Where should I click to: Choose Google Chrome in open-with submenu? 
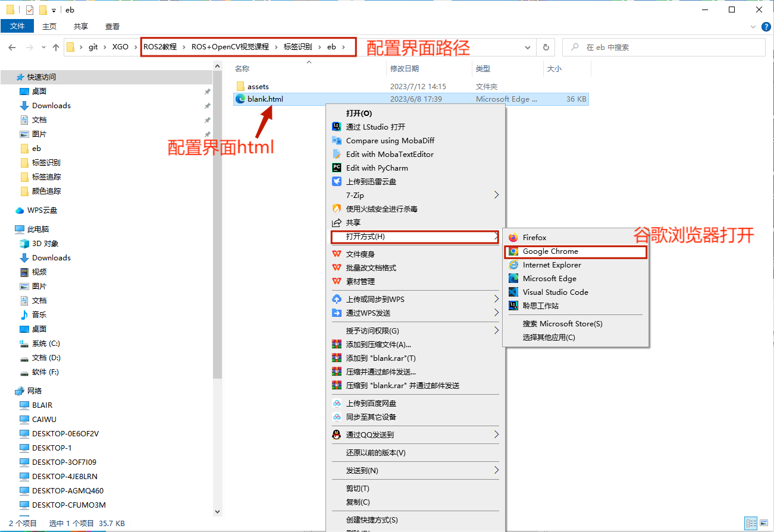(575, 251)
